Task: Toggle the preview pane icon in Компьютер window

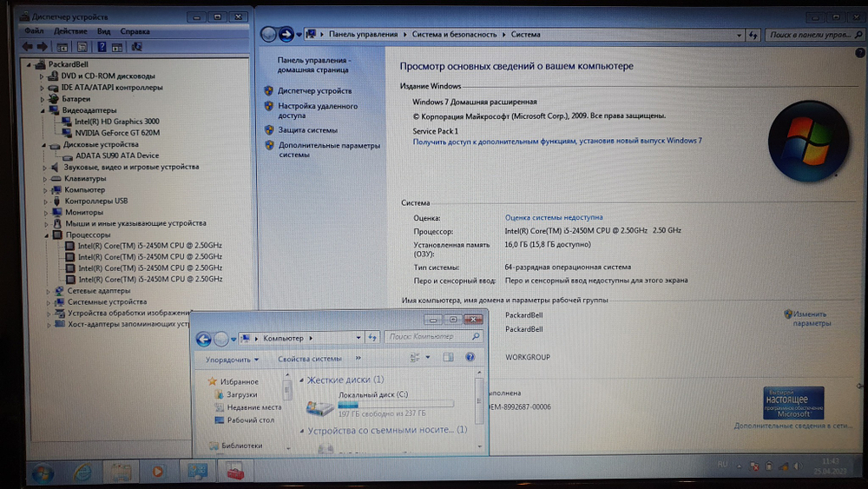Action: coord(449,357)
